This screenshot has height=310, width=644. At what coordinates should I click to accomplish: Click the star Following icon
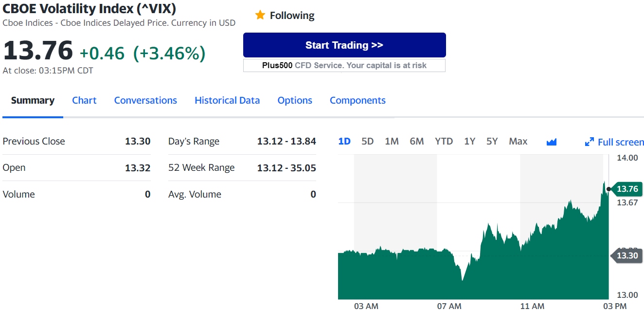click(260, 15)
